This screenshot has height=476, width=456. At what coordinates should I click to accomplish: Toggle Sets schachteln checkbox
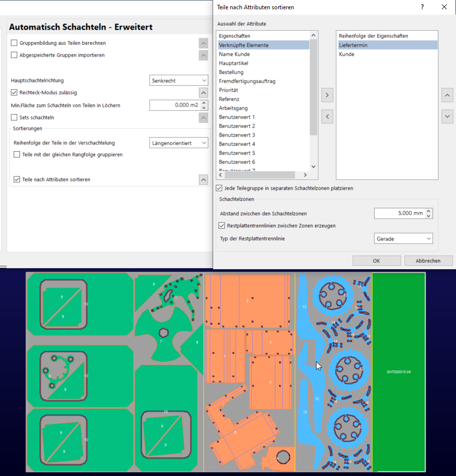[x=14, y=118]
